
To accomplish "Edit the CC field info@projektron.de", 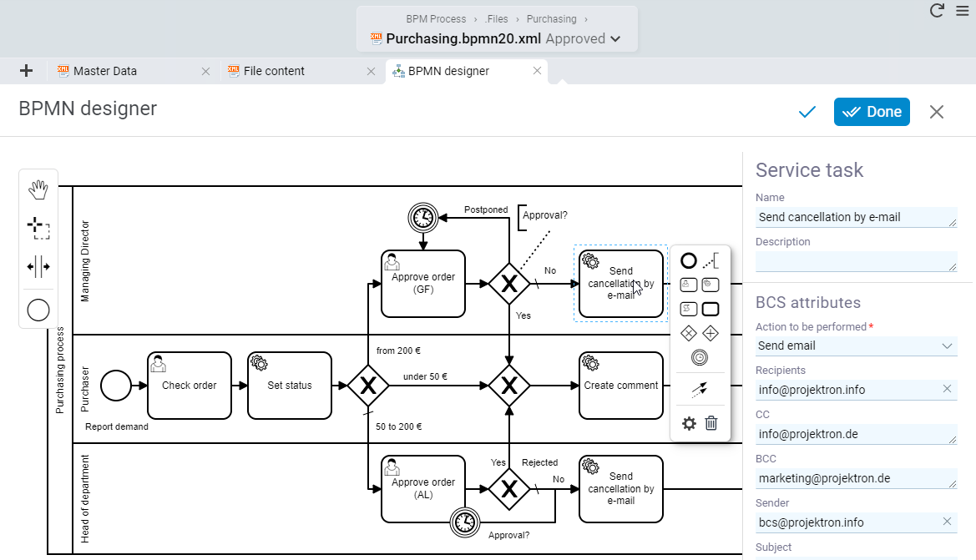I will tap(856, 434).
